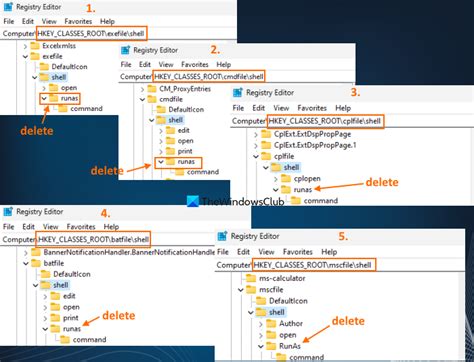Collapse the runas key under cplfile
This screenshot has width=474, height=362.
pos(276,190)
